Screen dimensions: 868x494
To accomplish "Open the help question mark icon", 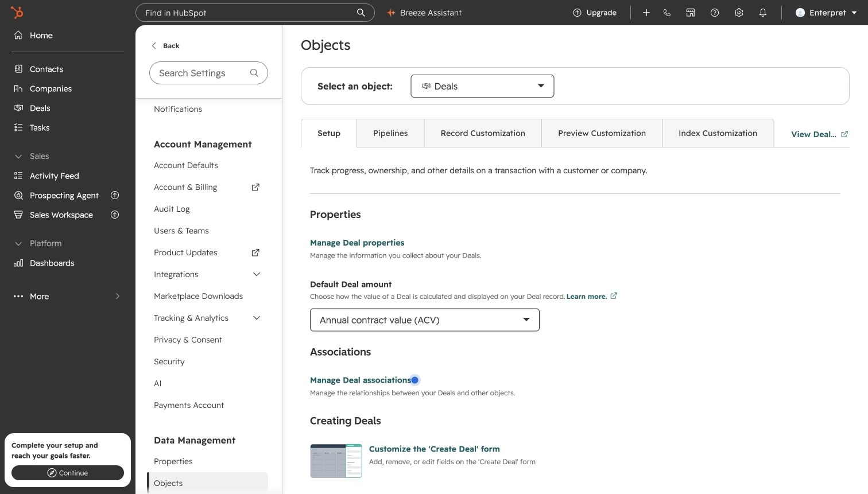I will pyautogui.click(x=715, y=13).
